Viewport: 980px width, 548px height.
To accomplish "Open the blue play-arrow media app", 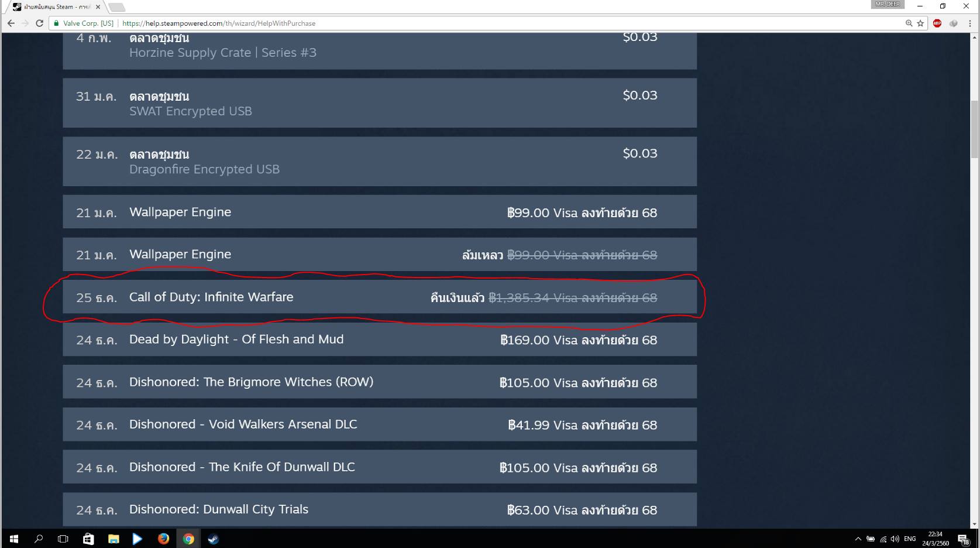I will click(137, 539).
